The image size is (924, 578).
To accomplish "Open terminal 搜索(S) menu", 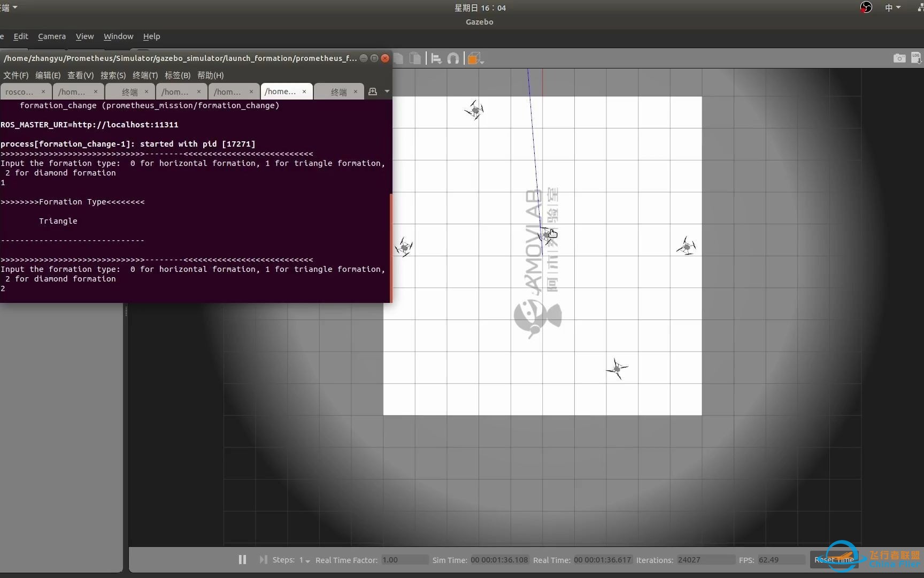I will point(113,75).
